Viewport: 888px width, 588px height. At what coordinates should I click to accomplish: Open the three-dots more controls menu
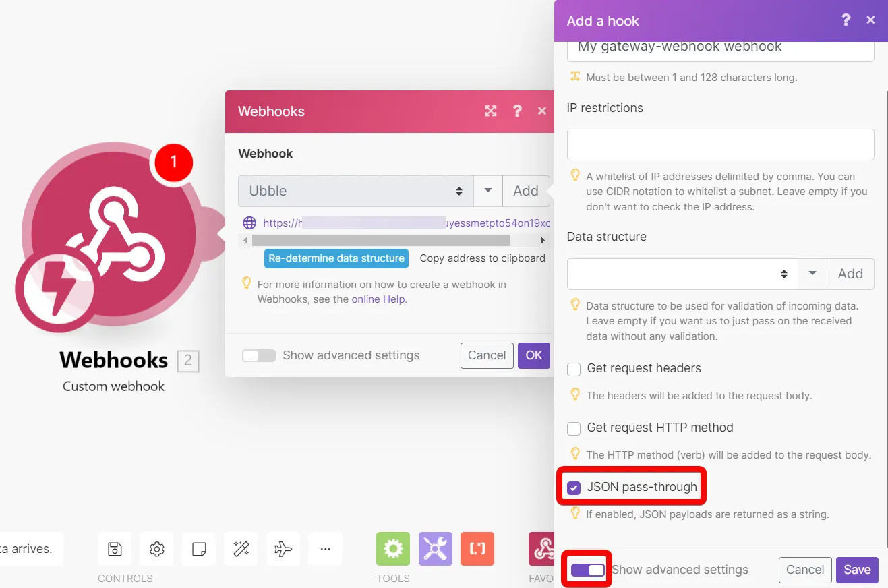coord(325,549)
